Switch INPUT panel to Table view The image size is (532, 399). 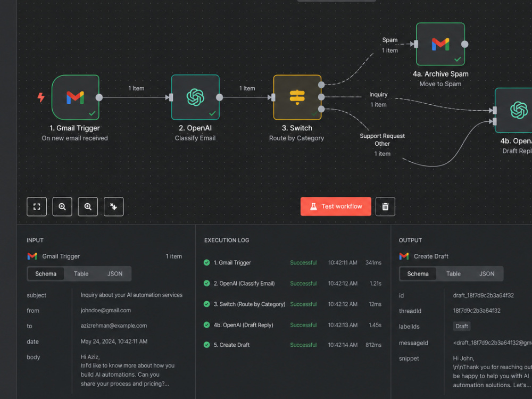[x=81, y=274]
